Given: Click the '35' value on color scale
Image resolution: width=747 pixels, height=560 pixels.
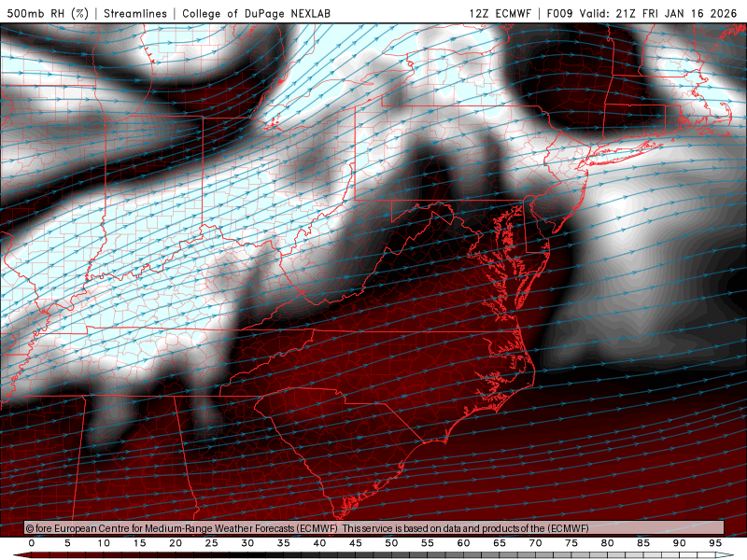Looking at the screenshot, I should click(x=284, y=543).
